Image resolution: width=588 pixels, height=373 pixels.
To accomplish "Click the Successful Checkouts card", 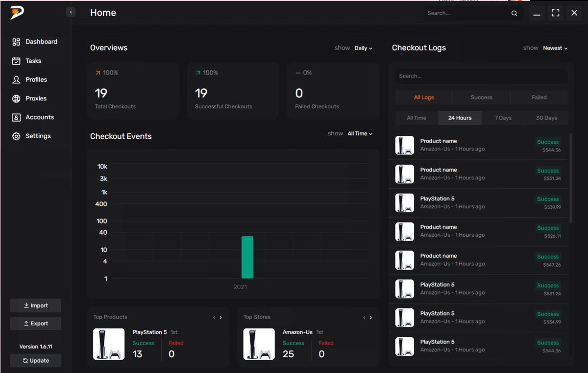I will (233, 91).
